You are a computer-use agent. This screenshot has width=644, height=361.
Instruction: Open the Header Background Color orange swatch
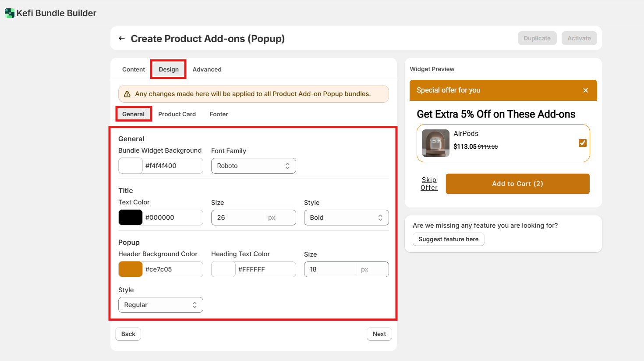tap(131, 269)
